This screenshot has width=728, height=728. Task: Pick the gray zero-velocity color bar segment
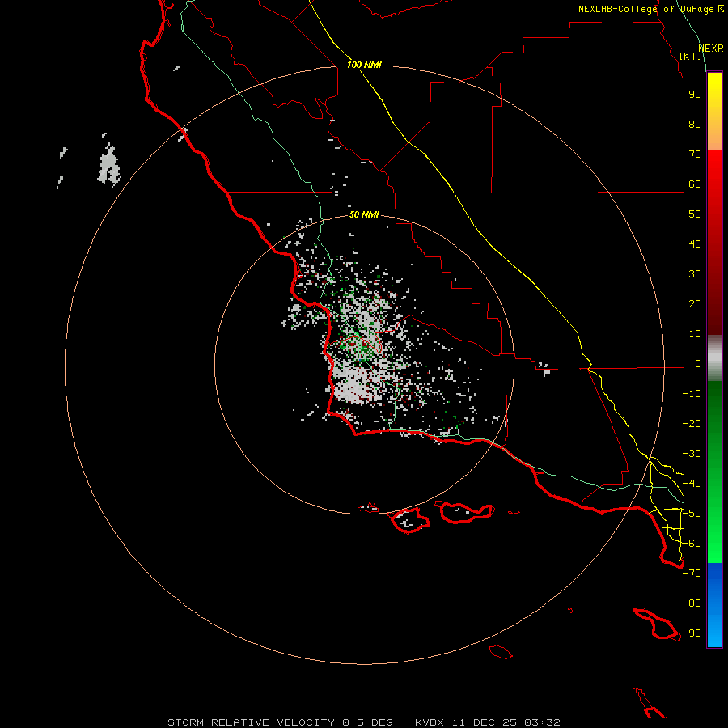pyautogui.click(x=714, y=358)
